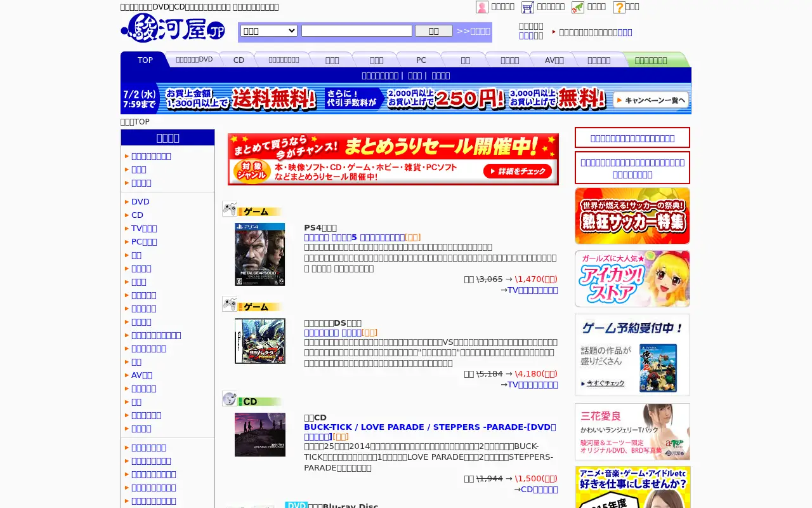812x508 pixels.
Task: Click the search submit button beside the input
Action: point(434,30)
